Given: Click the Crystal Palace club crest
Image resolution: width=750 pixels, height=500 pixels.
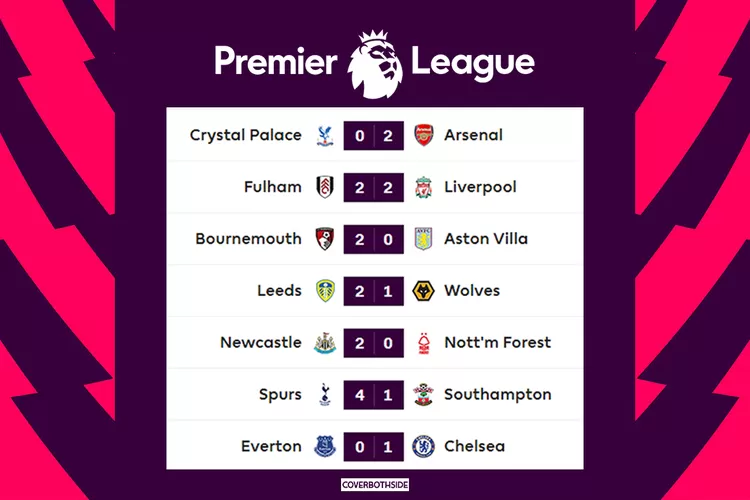Looking at the screenshot, I should point(324,135).
